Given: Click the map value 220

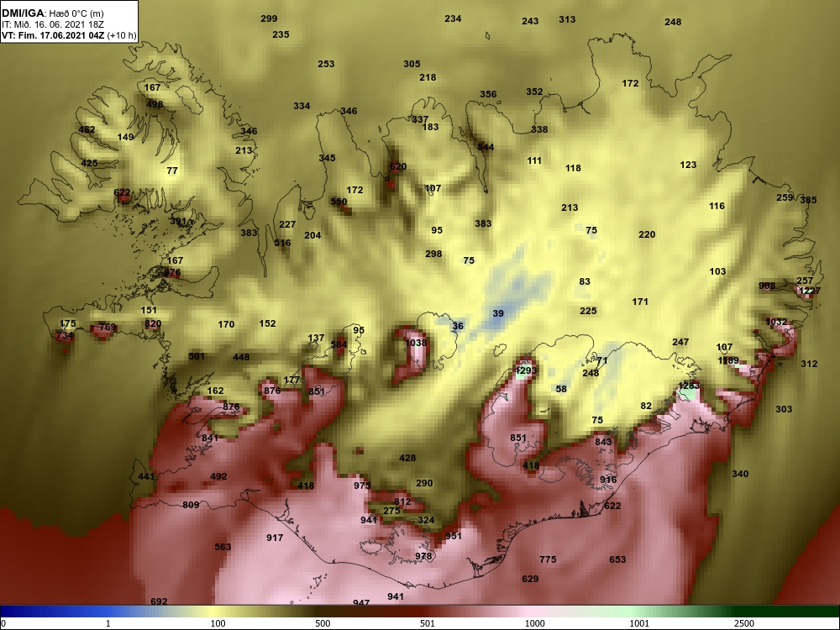Looking at the screenshot, I should point(647,234).
